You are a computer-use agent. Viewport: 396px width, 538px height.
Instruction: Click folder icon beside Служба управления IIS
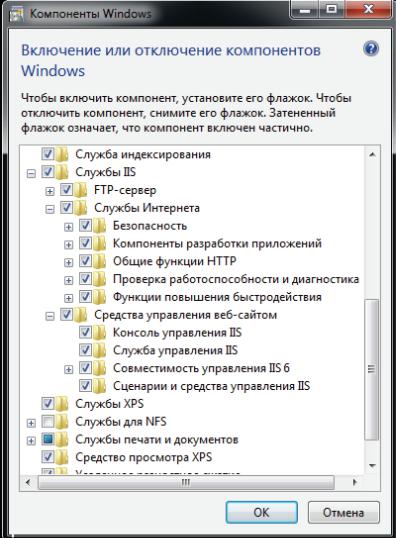[x=100, y=350]
